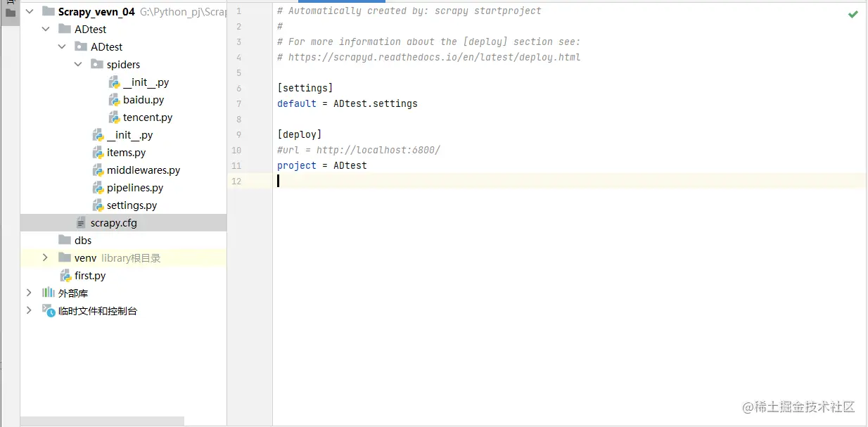Click the spiders package folder icon

coord(97,64)
